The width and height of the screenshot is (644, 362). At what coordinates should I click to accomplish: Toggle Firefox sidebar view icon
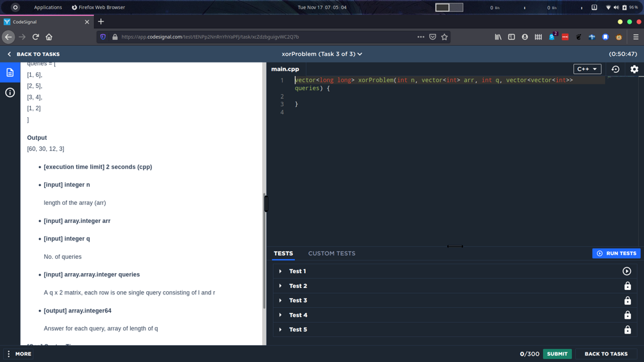coord(511,37)
